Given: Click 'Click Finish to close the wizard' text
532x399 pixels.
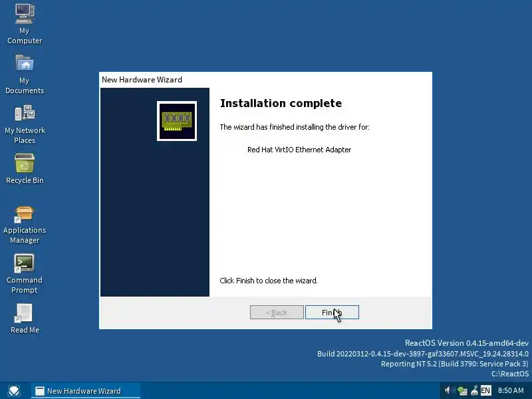Looking at the screenshot, I should [269, 281].
